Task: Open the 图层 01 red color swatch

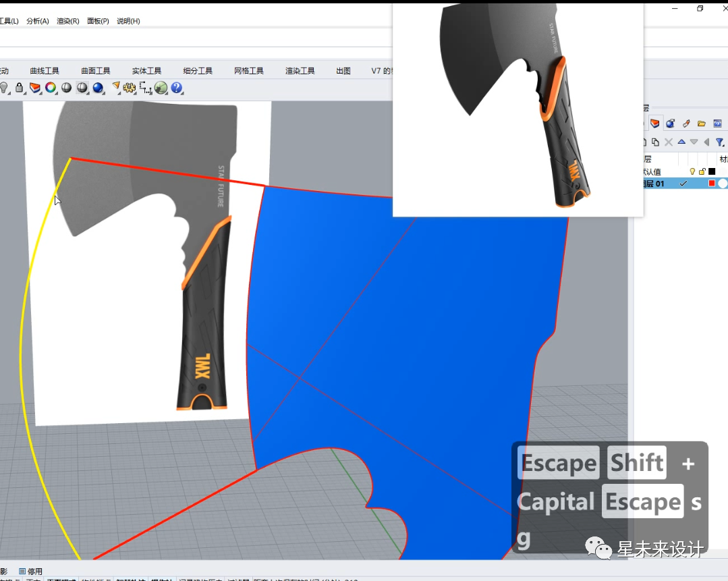Action: 711,184
